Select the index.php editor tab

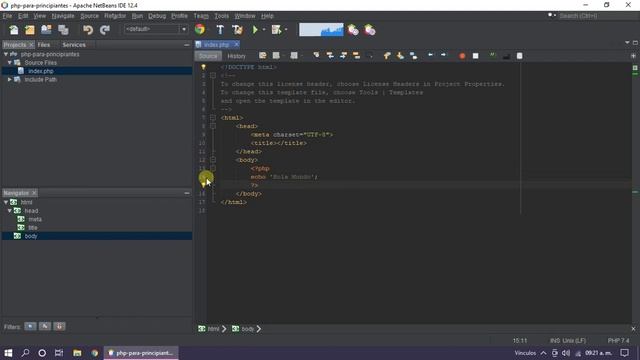216,44
